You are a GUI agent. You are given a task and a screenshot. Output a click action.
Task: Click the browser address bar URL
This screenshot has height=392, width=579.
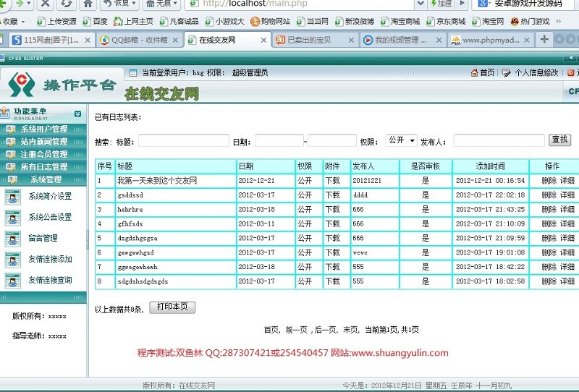[x=255, y=4]
